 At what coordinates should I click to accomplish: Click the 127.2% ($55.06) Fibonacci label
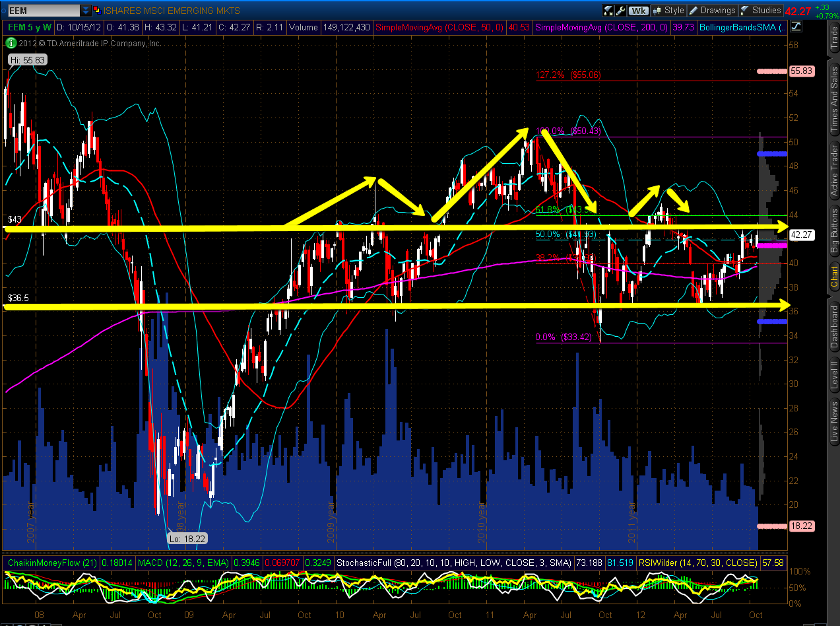[567, 75]
